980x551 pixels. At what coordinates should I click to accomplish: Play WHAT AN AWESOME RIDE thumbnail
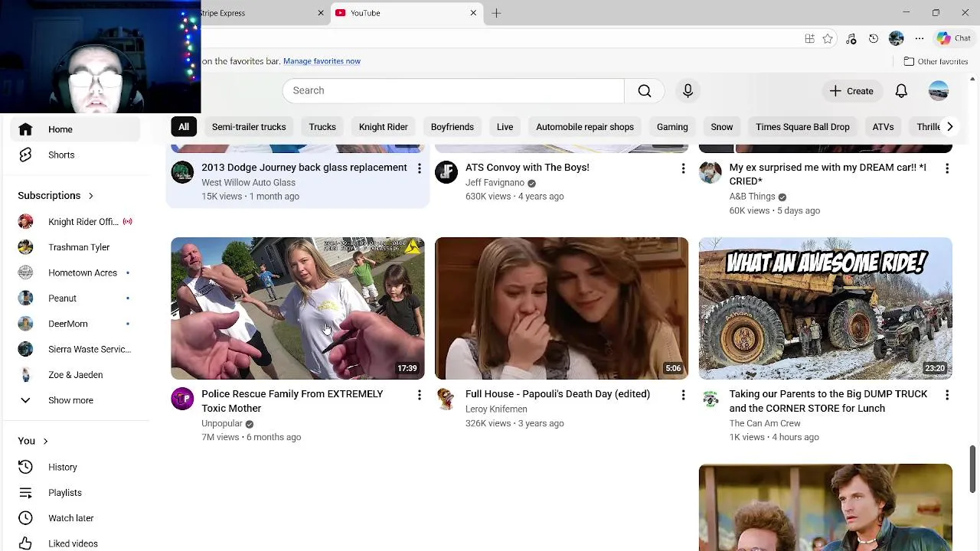pos(825,308)
